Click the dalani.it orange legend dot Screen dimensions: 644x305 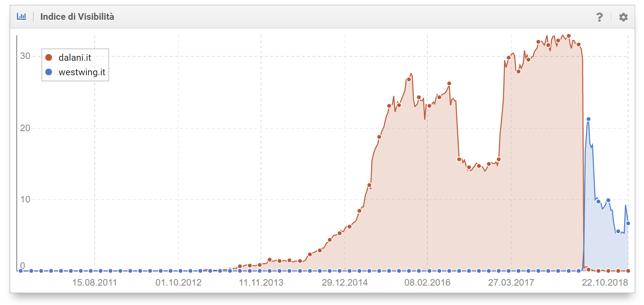click(49, 58)
